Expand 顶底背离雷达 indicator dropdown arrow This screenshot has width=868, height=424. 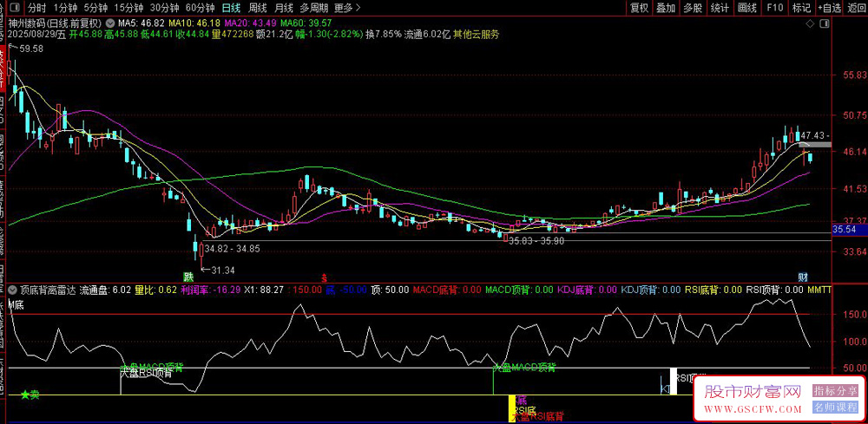(11, 289)
